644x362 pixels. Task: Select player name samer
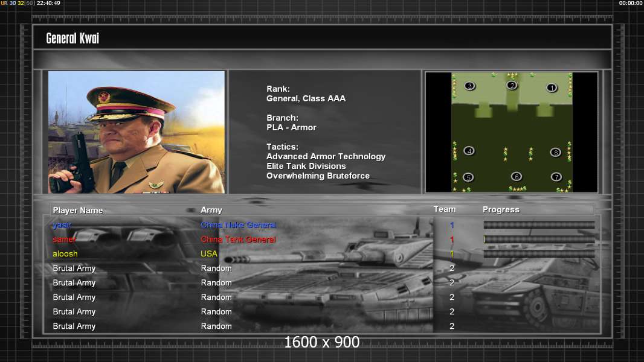click(x=65, y=240)
